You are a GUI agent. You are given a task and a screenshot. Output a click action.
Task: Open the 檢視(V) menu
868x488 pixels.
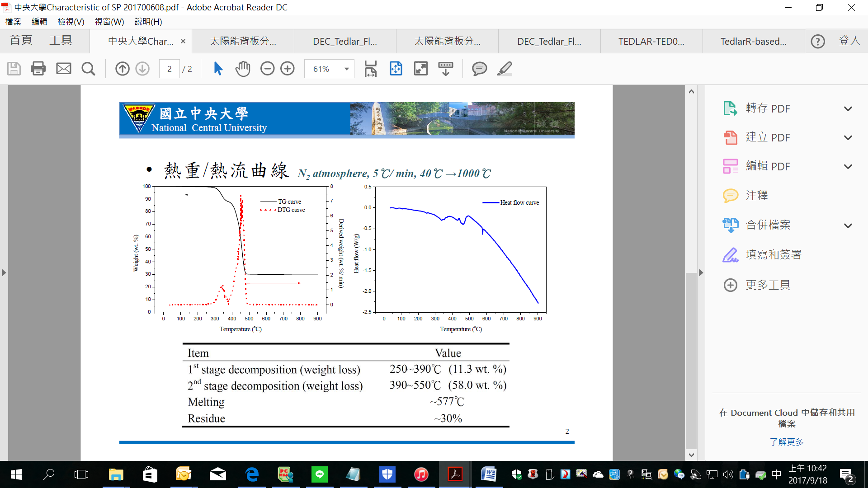[x=71, y=22]
